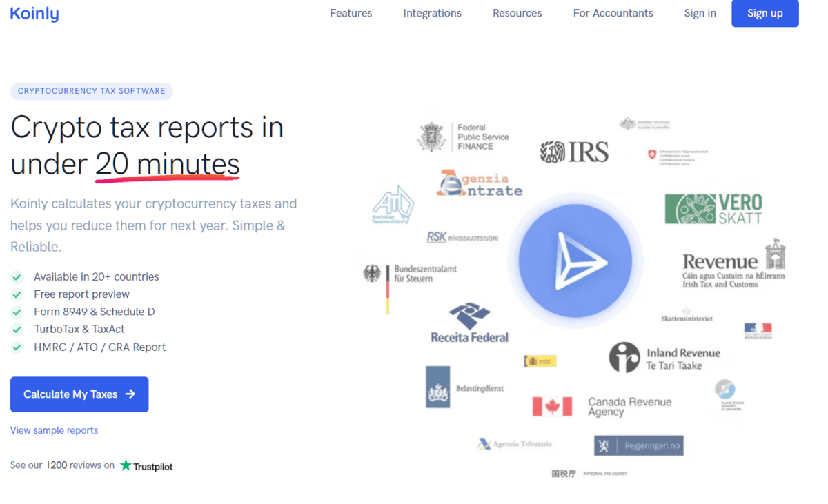Click the checkmark beside HMRC / ATO / CRA Report
This screenshot has height=504, width=828.
coord(17,347)
